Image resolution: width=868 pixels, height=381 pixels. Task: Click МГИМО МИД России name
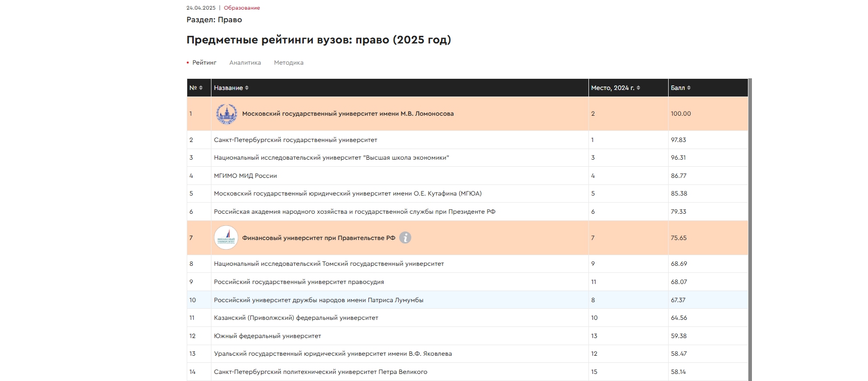tap(245, 176)
